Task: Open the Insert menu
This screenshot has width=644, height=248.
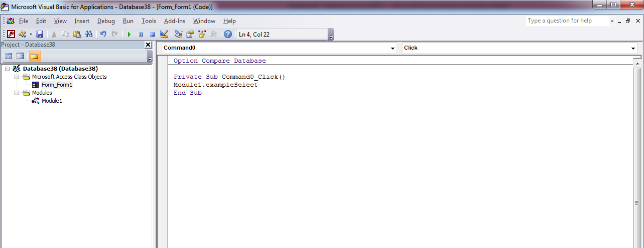Action: point(82,21)
